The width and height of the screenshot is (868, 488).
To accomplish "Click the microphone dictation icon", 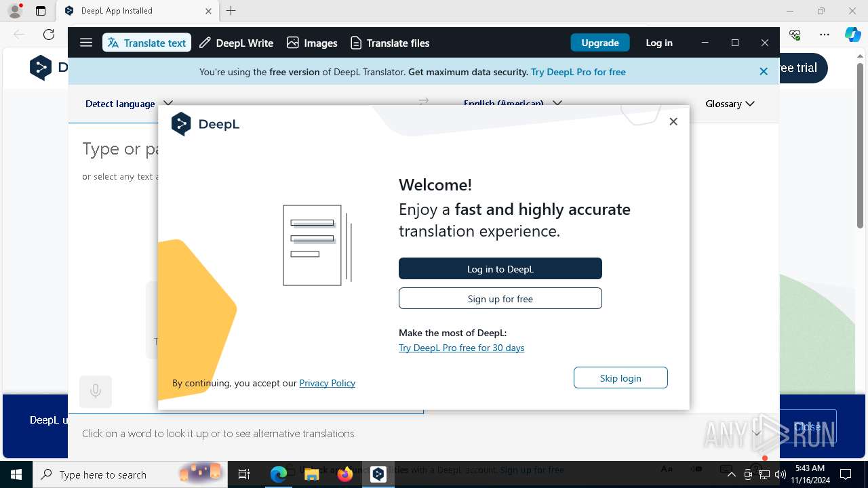I will [x=96, y=391].
